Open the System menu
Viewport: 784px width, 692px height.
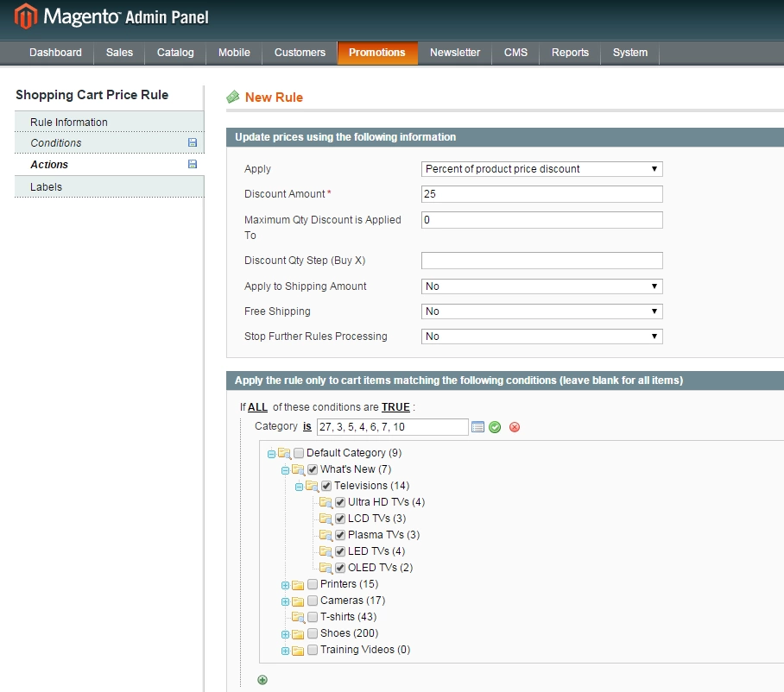click(x=630, y=53)
